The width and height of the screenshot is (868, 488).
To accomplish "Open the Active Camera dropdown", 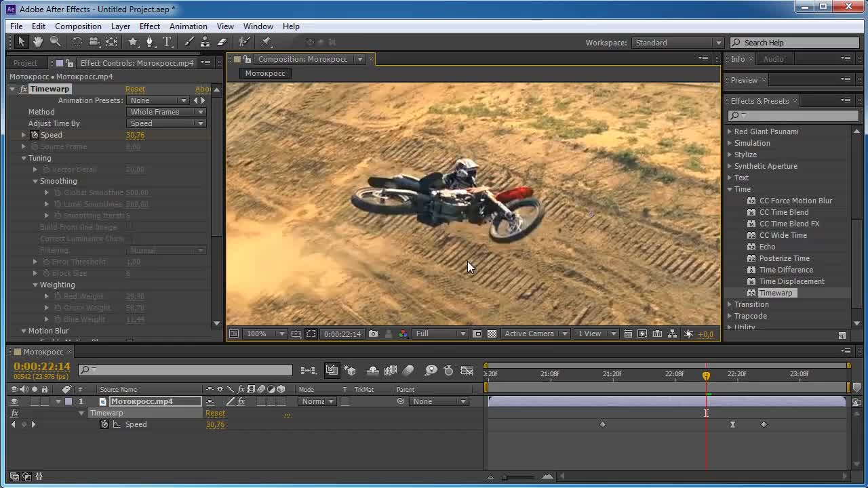I will pyautogui.click(x=535, y=333).
